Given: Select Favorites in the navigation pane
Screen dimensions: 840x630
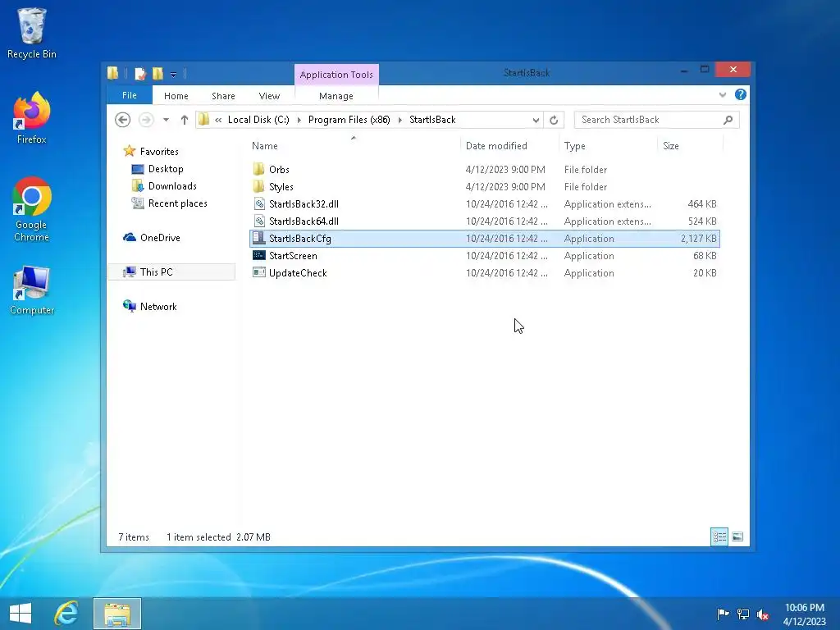Looking at the screenshot, I should pos(159,152).
